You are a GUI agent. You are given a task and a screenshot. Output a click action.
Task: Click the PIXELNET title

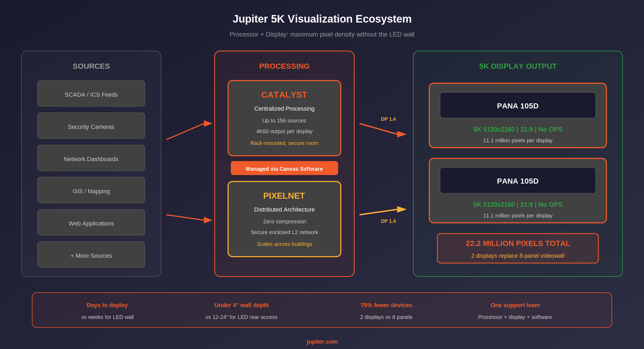(x=284, y=196)
